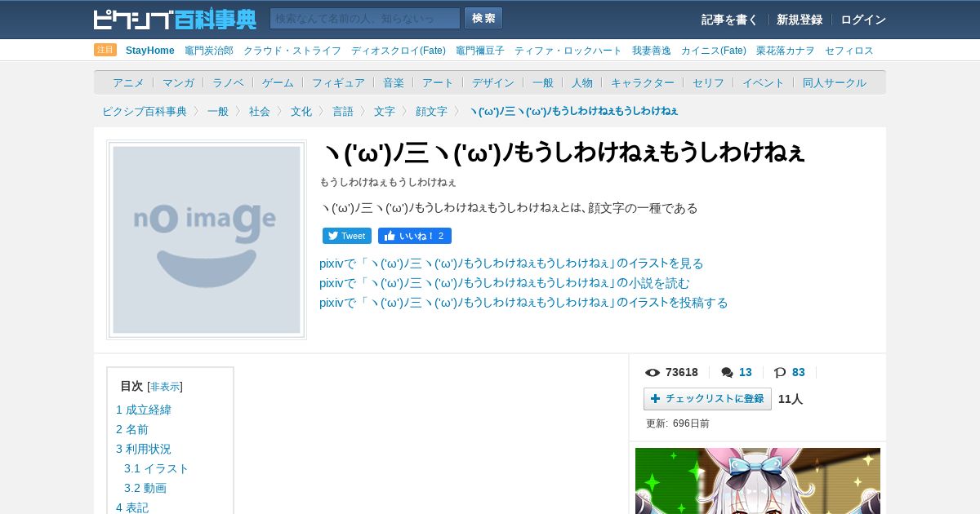Select the 一般 category in menu bar
The height and width of the screenshot is (514, 980).
(543, 82)
